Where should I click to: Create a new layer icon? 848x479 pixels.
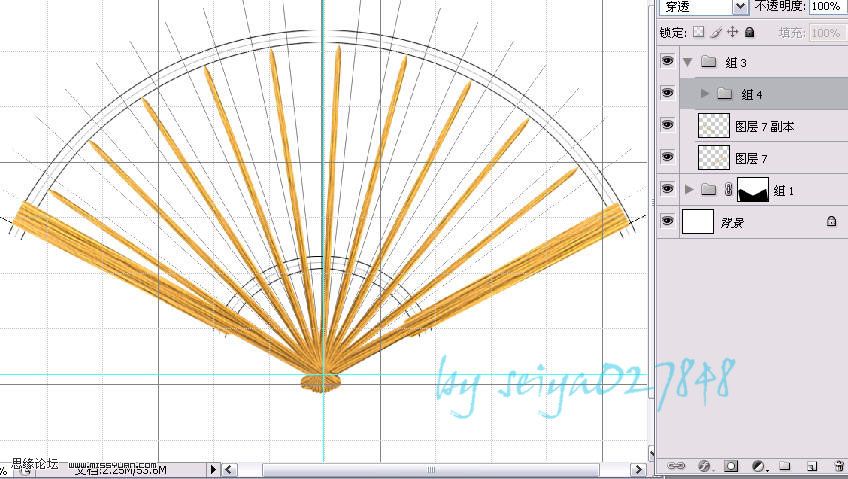tap(811, 466)
